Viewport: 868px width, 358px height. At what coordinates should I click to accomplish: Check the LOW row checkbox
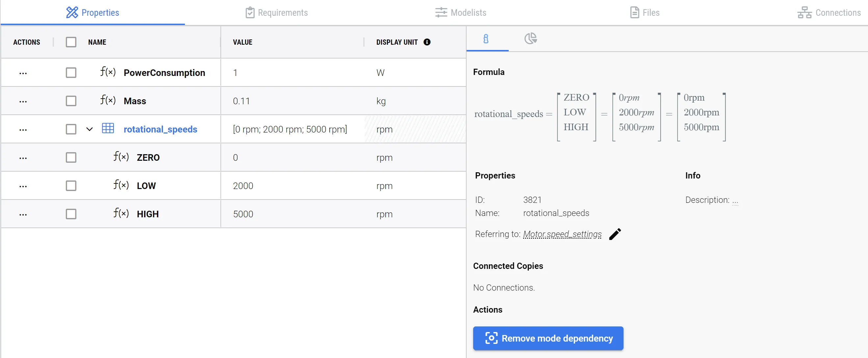pos(71,185)
